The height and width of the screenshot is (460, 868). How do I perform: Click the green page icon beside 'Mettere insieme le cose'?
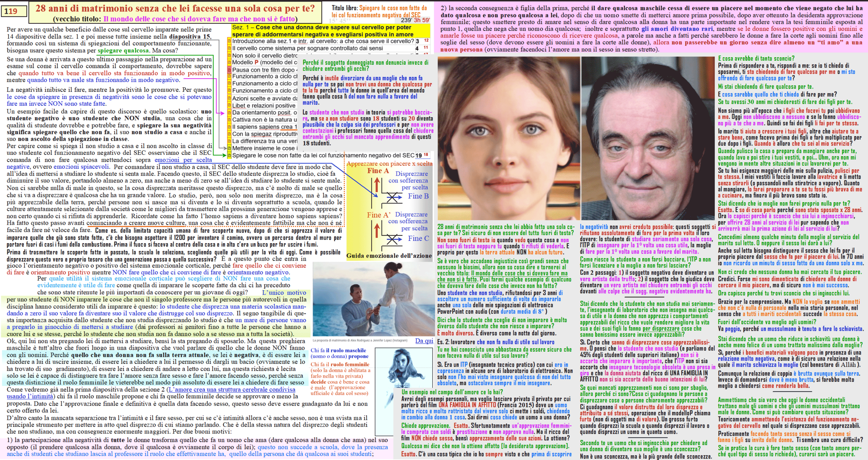(x=229, y=148)
